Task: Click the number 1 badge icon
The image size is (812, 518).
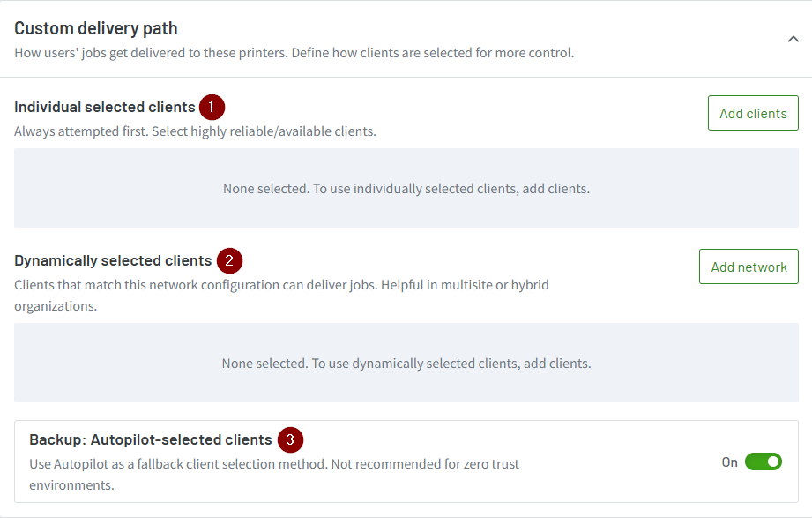Action: [212, 108]
